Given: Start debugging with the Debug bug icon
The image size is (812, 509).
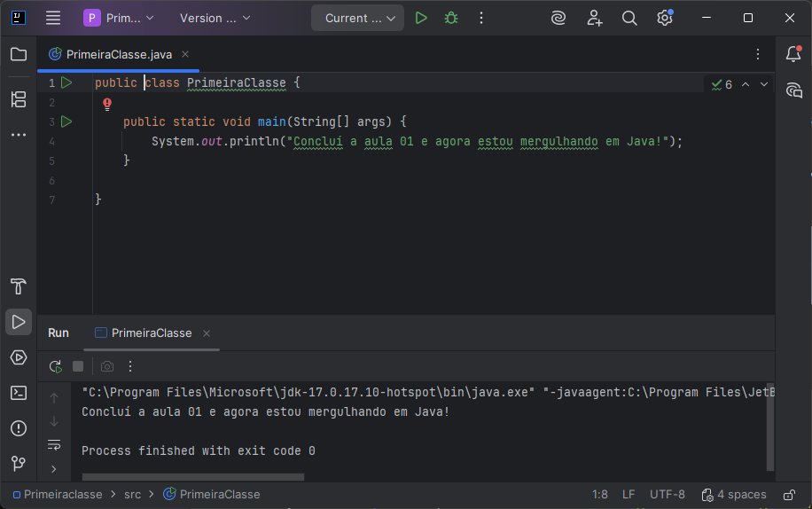Looking at the screenshot, I should click(451, 18).
